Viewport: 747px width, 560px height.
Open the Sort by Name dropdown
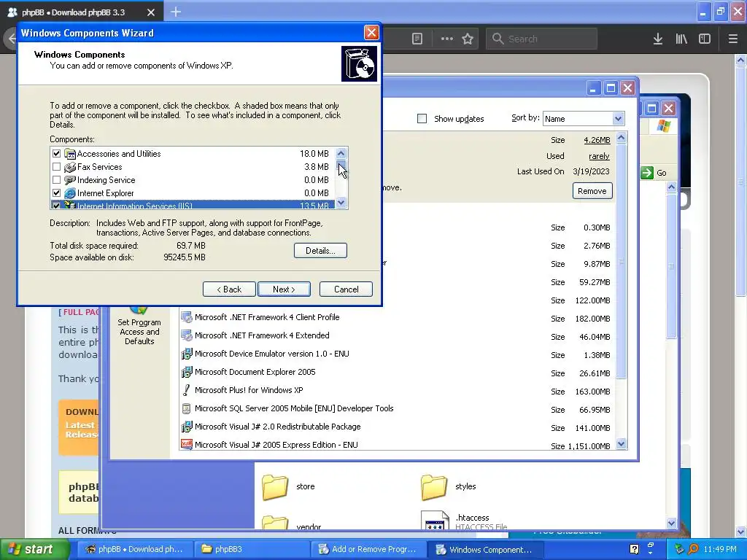pyautogui.click(x=618, y=119)
